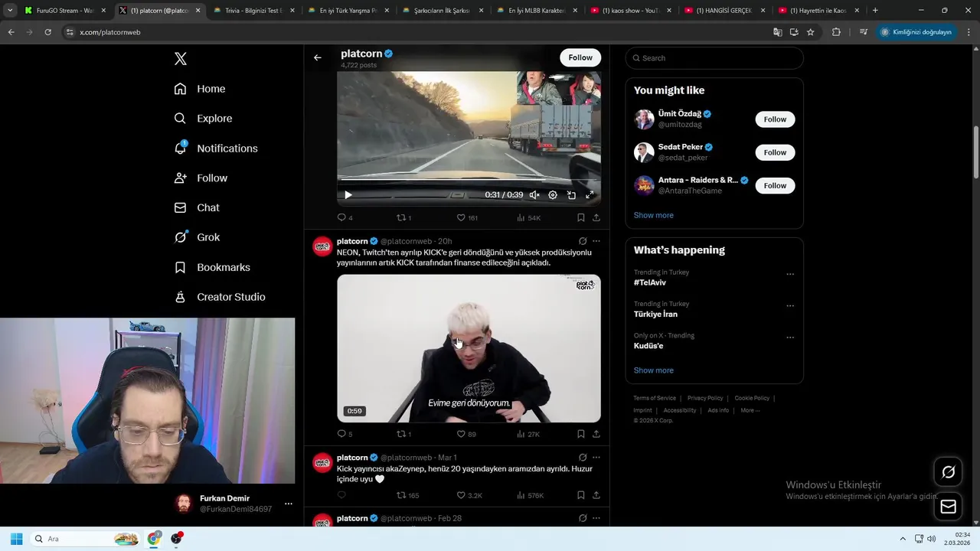Switch to Trivia - Bilginizi Test tab

point(253,11)
